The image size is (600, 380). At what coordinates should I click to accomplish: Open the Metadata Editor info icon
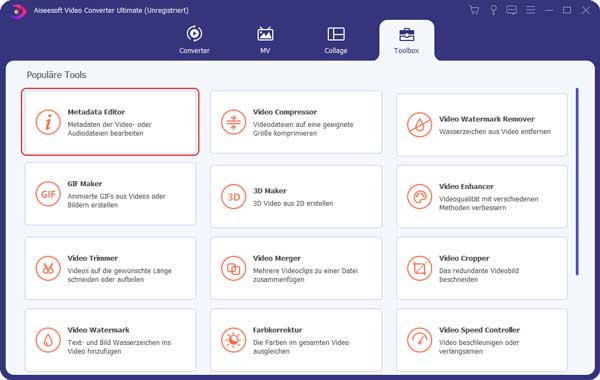48,122
